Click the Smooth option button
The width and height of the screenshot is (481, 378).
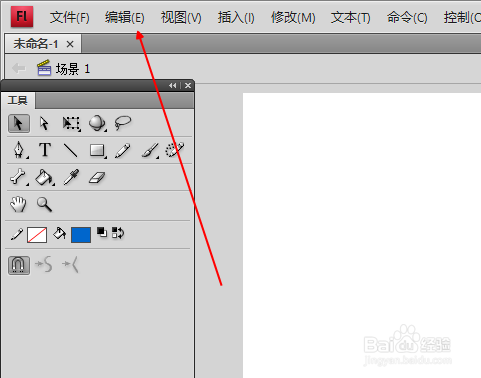point(44,265)
